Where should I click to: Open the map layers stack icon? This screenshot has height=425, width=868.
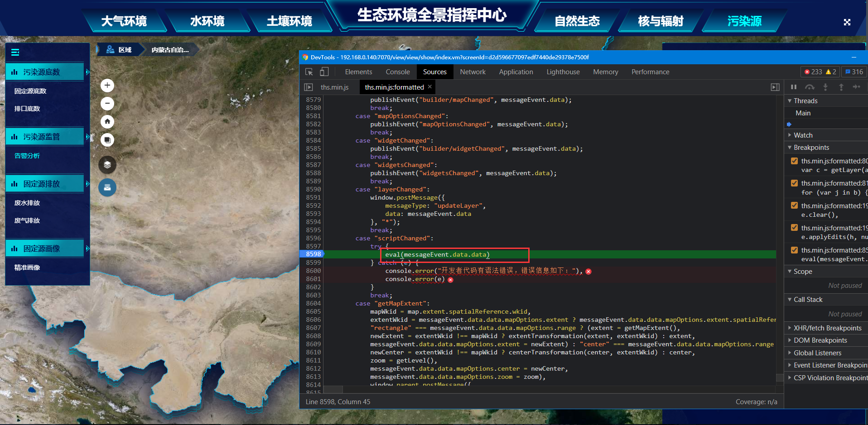pos(107,165)
